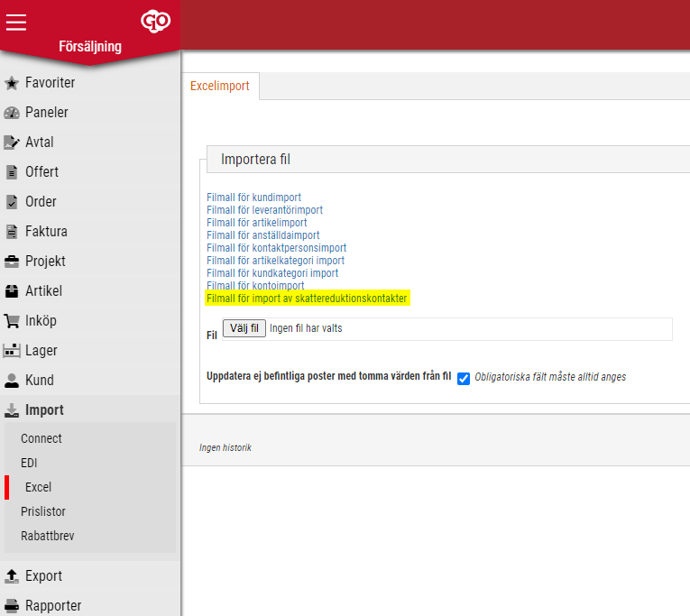Click the Välj fil button
The image size is (690, 616).
(x=244, y=328)
